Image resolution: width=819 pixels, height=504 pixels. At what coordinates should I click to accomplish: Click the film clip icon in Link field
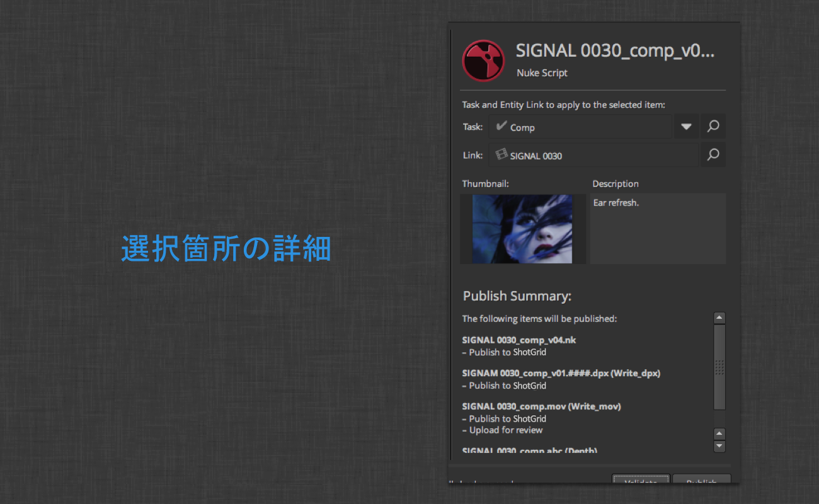(x=501, y=154)
